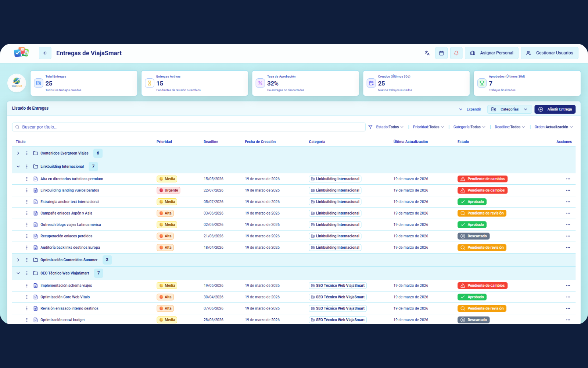Open the notifications bell

coord(456,53)
